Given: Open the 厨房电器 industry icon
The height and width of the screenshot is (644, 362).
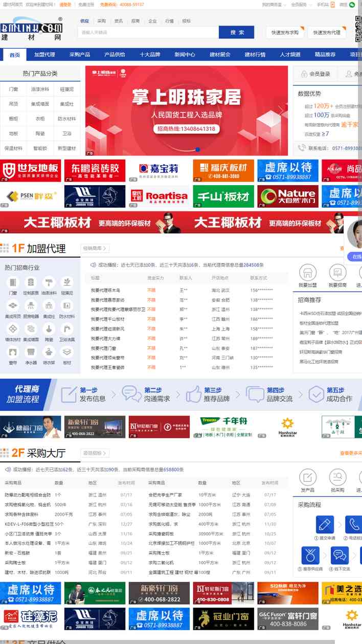Looking at the screenshot, I should pyautogui.click(x=31, y=305).
